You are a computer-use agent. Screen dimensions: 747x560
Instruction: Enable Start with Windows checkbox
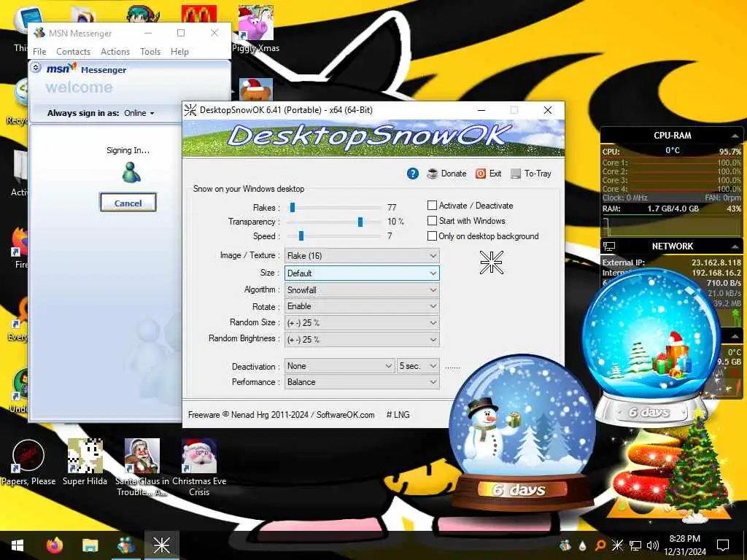click(432, 220)
